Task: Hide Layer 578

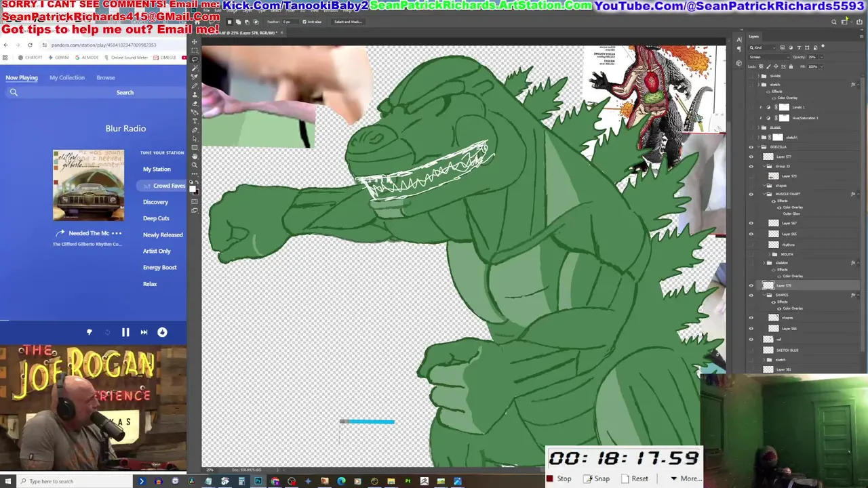Action: coord(751,285)
